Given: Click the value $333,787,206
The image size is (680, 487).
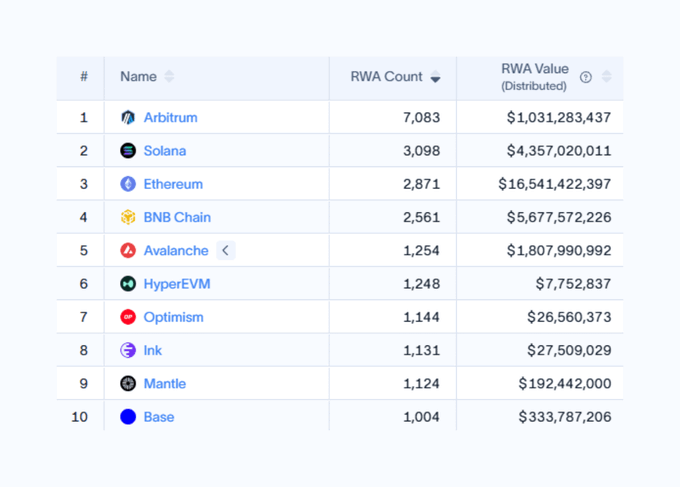Looking at the screenshot, I should [565, 417].
